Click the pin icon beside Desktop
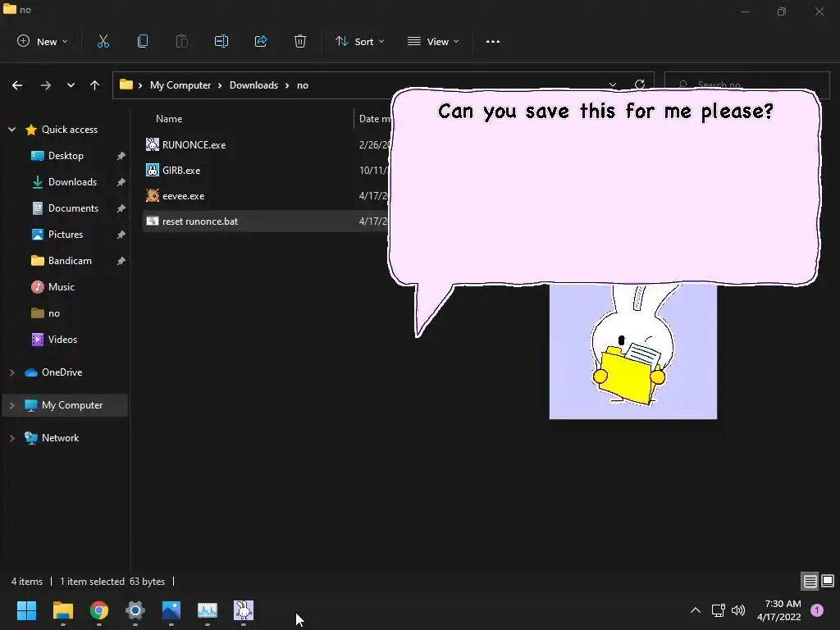 tap(121, 156)
